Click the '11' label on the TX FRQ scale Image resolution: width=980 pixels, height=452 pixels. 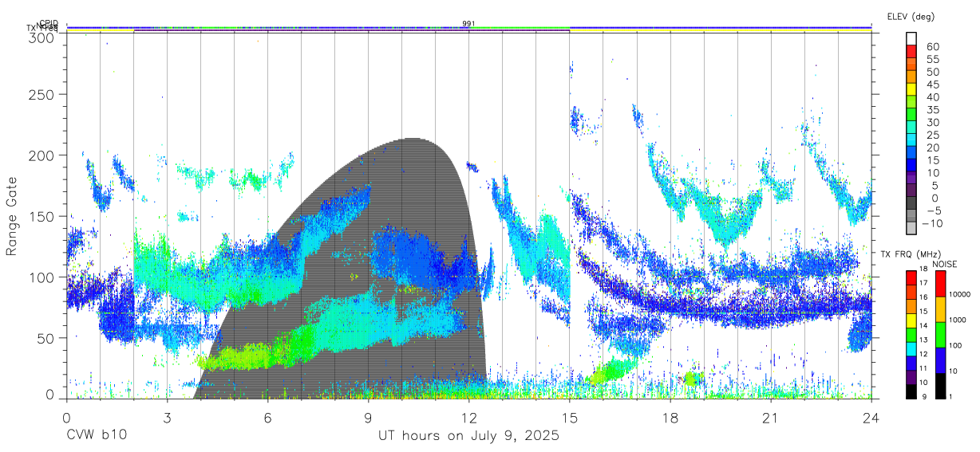pos(924,367)
